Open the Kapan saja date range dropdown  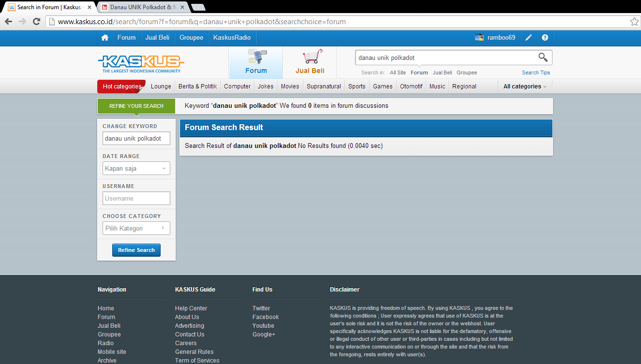point(136,168)
